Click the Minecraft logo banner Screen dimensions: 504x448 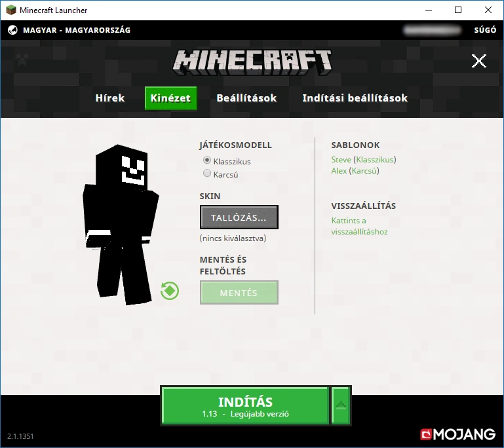[252, 62]
